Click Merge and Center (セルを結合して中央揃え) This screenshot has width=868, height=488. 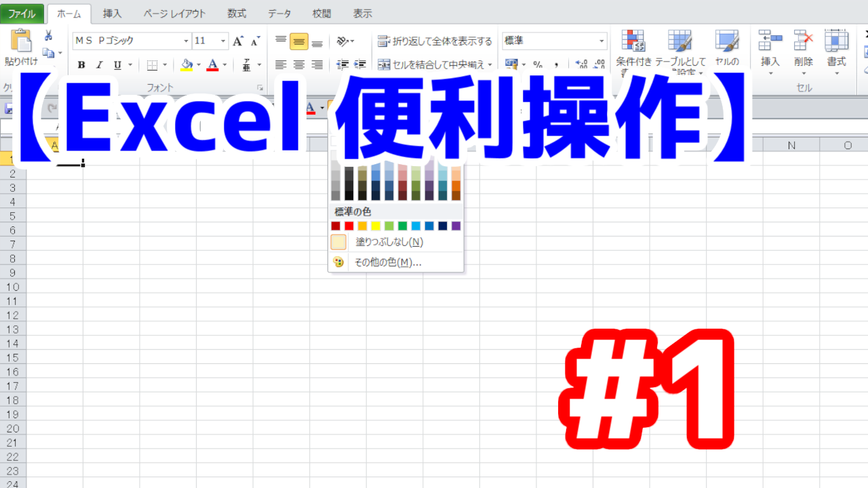pyautogui.click(x=431, y=65)
